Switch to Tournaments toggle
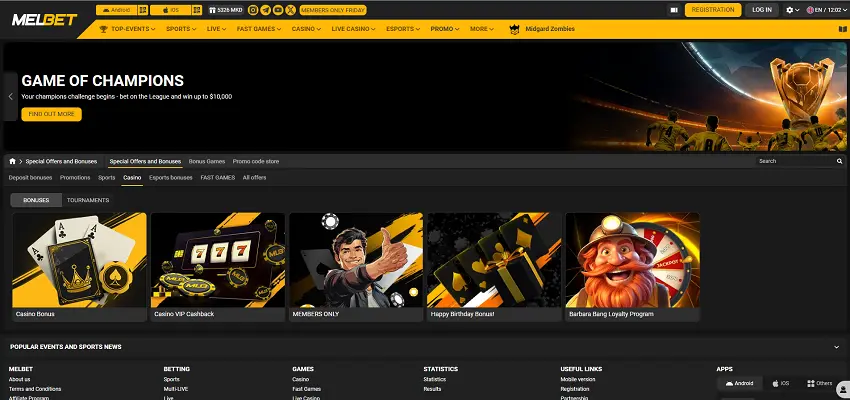This screenshot has height=400, width=850. (88, 200)
